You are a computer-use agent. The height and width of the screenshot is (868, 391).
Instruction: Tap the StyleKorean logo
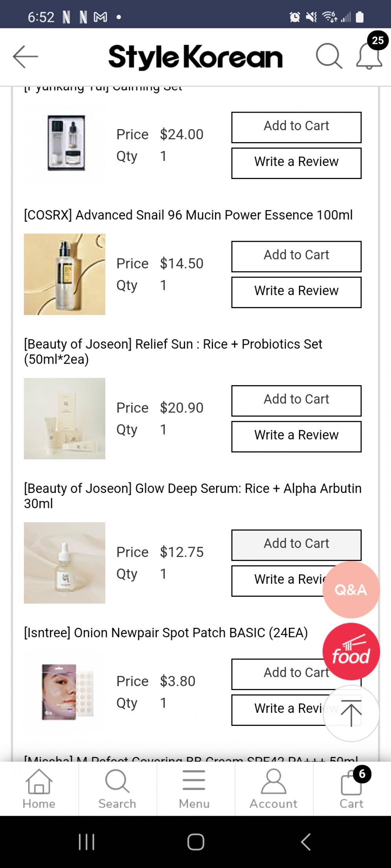pyautogui.click(x=195, y=57)
